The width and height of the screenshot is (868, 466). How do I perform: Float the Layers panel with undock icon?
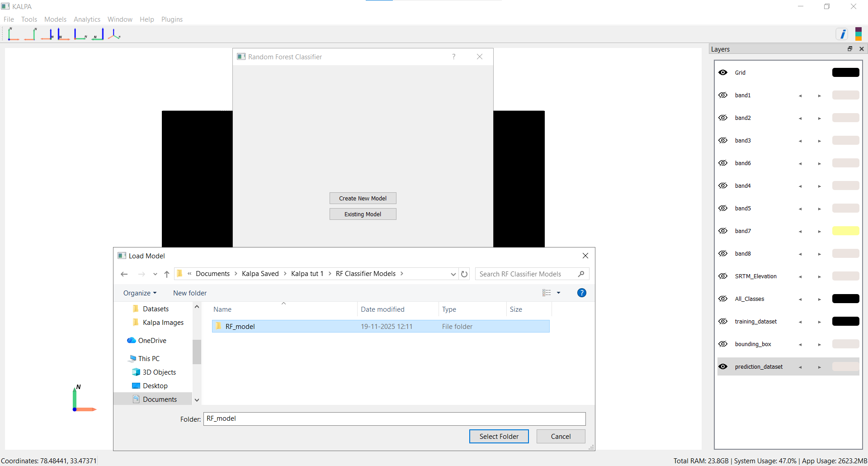coord(849,49)
